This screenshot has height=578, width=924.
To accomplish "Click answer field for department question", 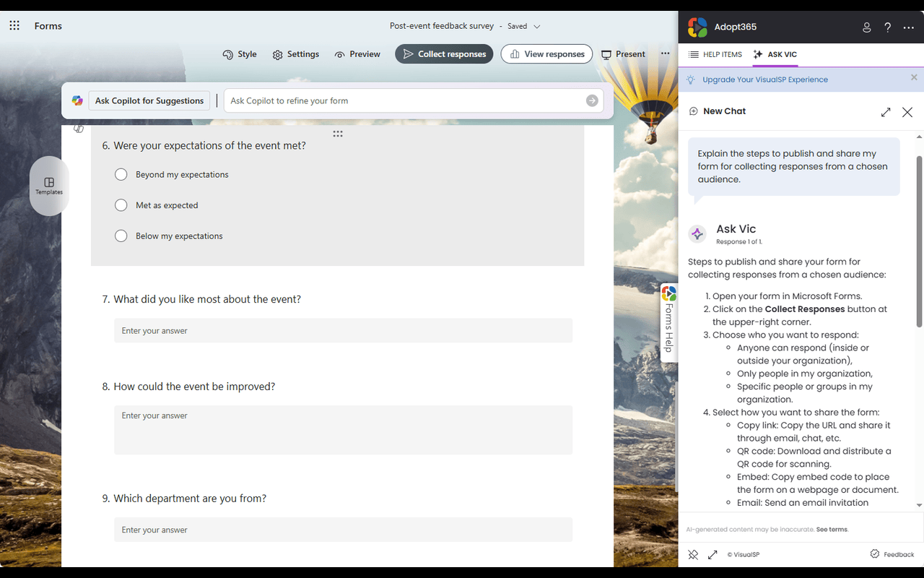I will point(343,530).
